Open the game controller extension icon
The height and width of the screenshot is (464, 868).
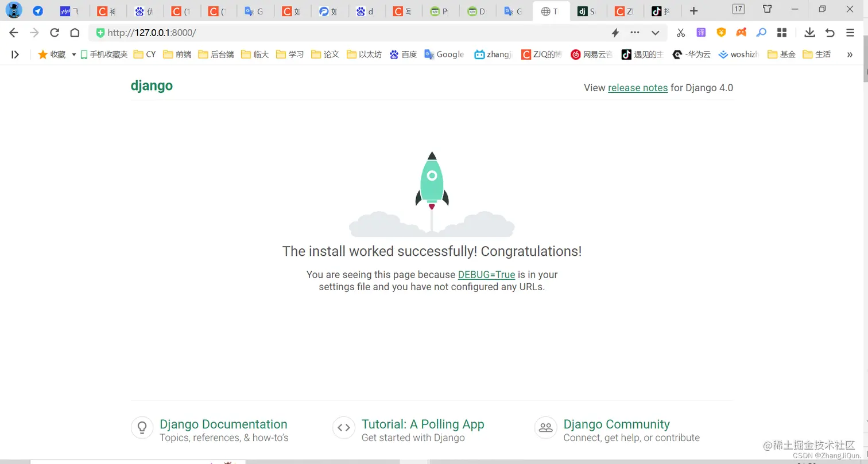[741, 33]
